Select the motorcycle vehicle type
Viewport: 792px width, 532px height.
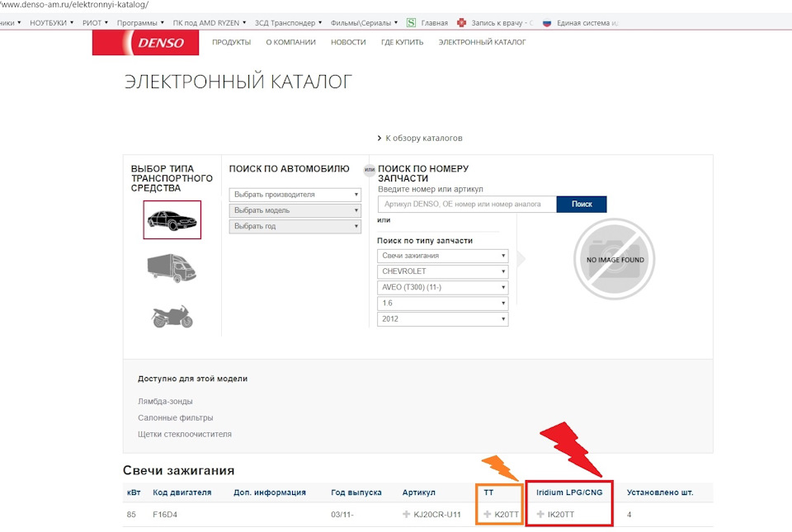(172, 317)
